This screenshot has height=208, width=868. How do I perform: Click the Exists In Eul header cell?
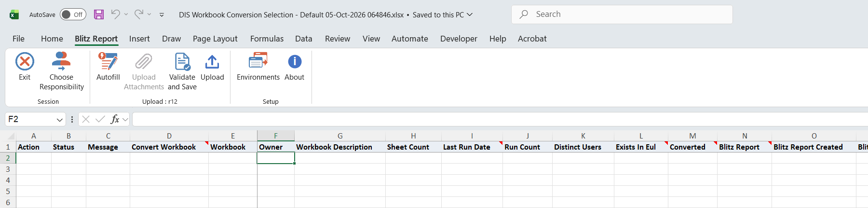coord(641,147)
